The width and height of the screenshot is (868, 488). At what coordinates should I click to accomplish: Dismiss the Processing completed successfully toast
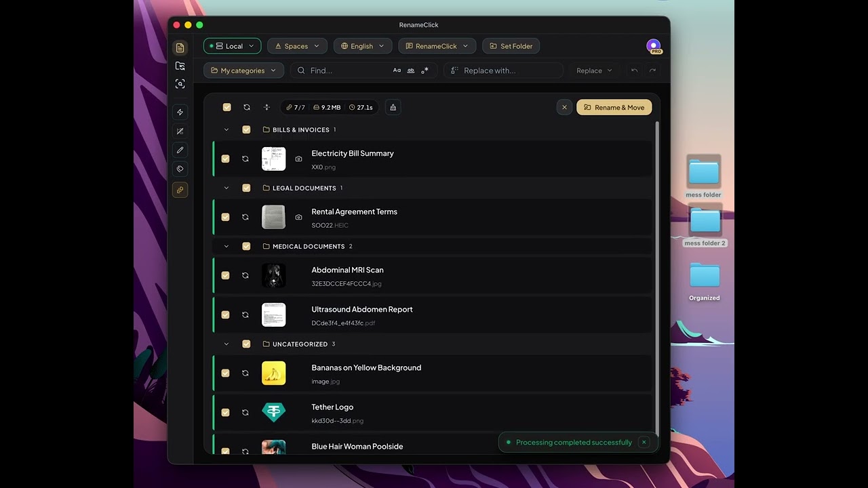coord(644,442)
